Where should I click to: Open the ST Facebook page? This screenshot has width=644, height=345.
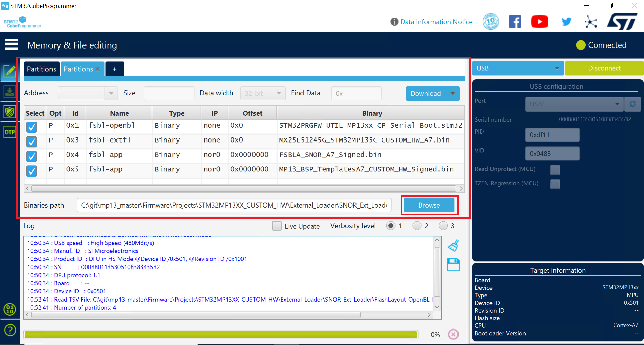515,22
